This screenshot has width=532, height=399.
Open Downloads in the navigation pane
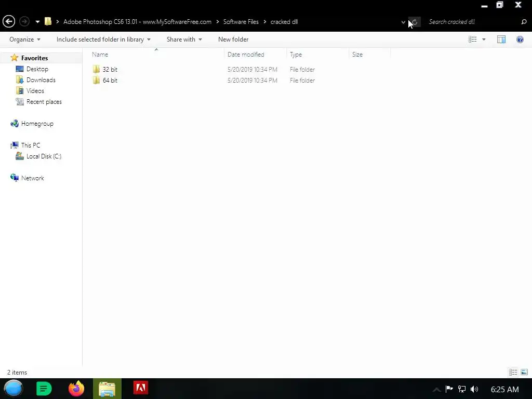point(41,79)
